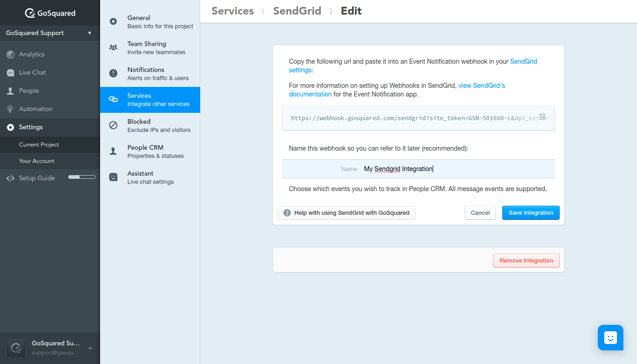Save the SendGrid integration
637x364 pixels.
531,212
